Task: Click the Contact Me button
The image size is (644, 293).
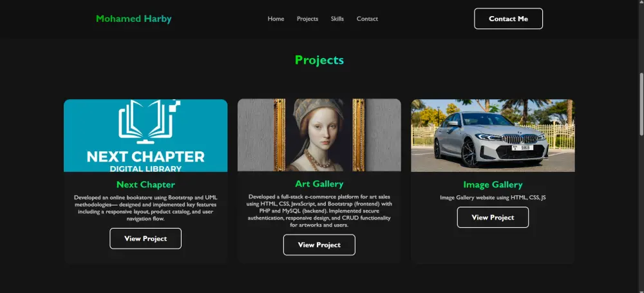Action: [509, 19]
